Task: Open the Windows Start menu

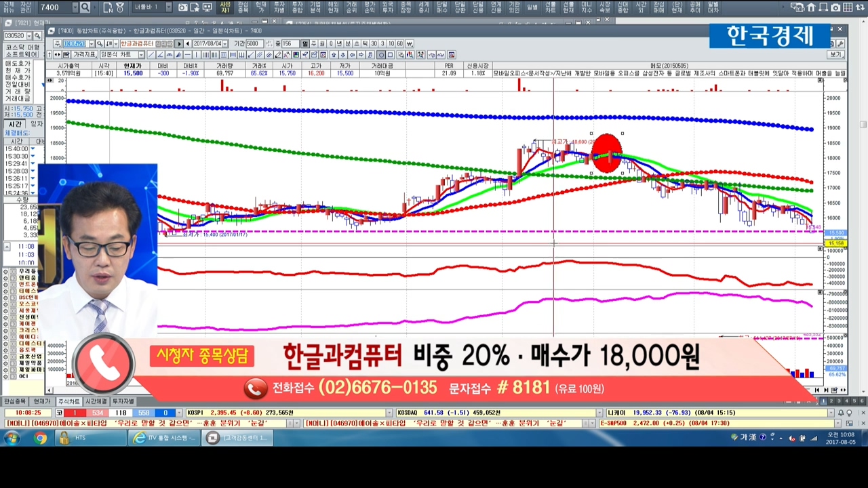Action: click(12, 438)
